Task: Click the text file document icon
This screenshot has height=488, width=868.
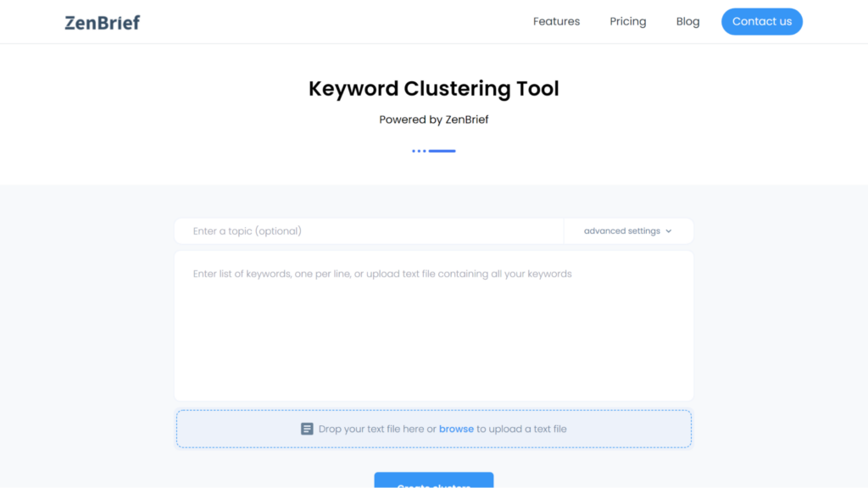Action: [x=307, y=429]
